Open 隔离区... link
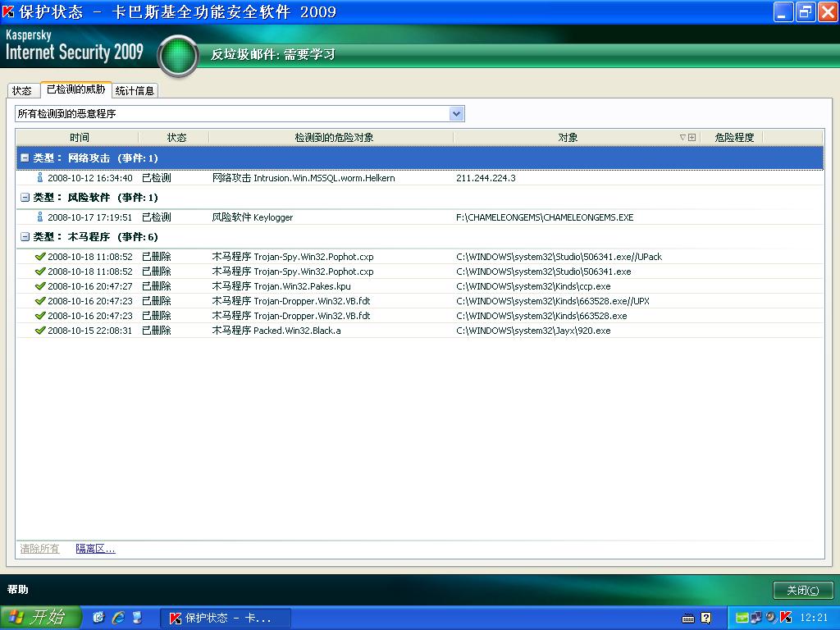This screenshot has width=840, height=630. (x=95, y=549)
